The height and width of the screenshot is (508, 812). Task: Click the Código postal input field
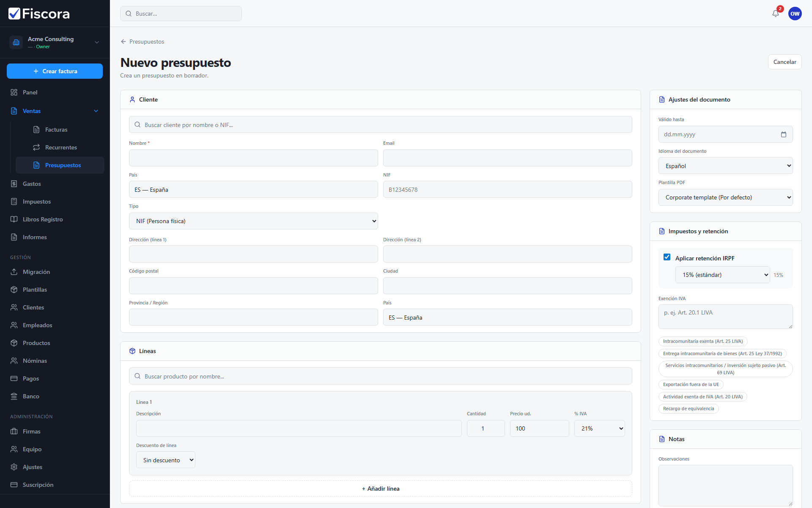point(253,286)
